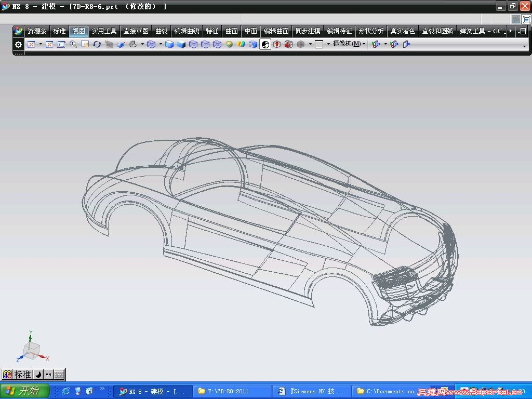
Task: Activate the Rotate view tool
Action: click(97, 44)
